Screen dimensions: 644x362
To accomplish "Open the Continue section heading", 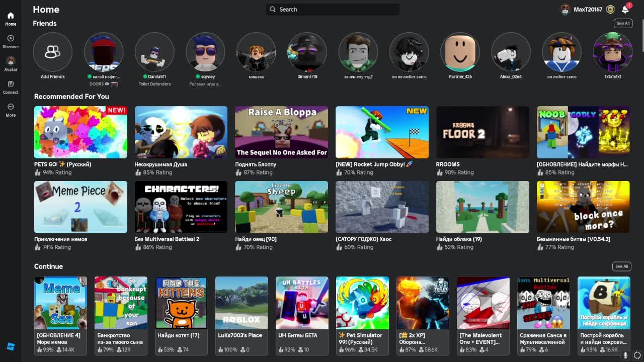I will [x=48, y=266].
